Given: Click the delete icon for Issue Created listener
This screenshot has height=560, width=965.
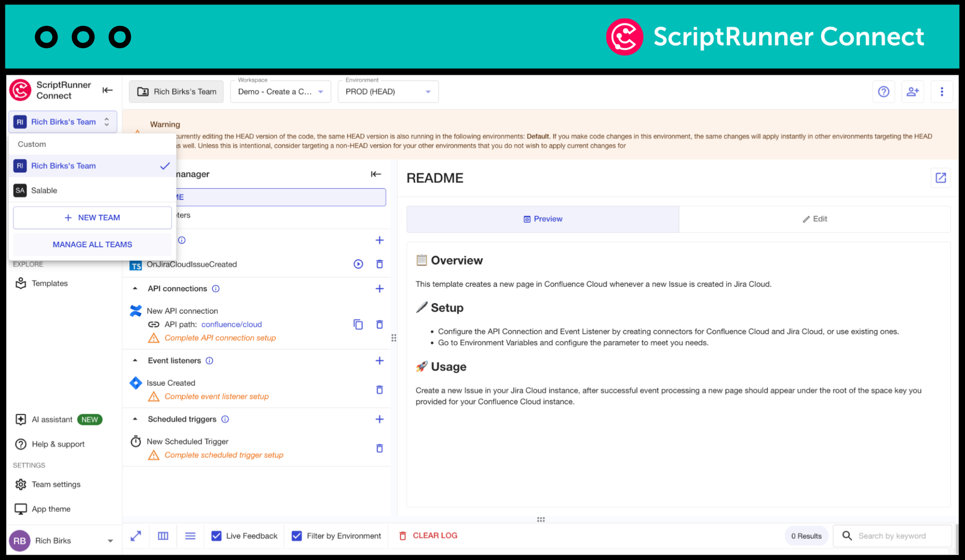Looking at the screenshot, I should pyautogui.click(x=379, y=390).
